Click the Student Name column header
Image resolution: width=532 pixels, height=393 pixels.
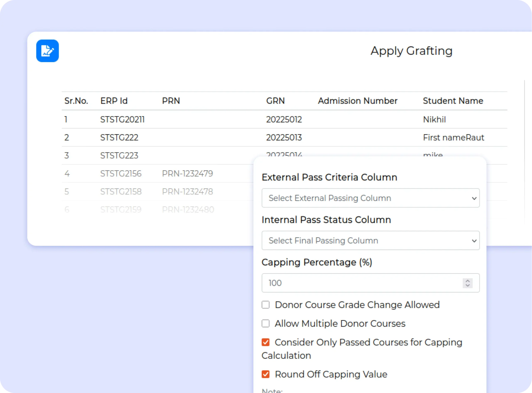[x=453, y=101]
